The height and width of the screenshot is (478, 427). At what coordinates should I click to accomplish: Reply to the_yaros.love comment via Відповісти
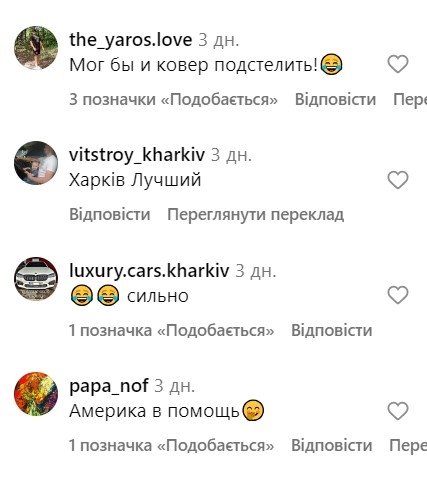335,99
